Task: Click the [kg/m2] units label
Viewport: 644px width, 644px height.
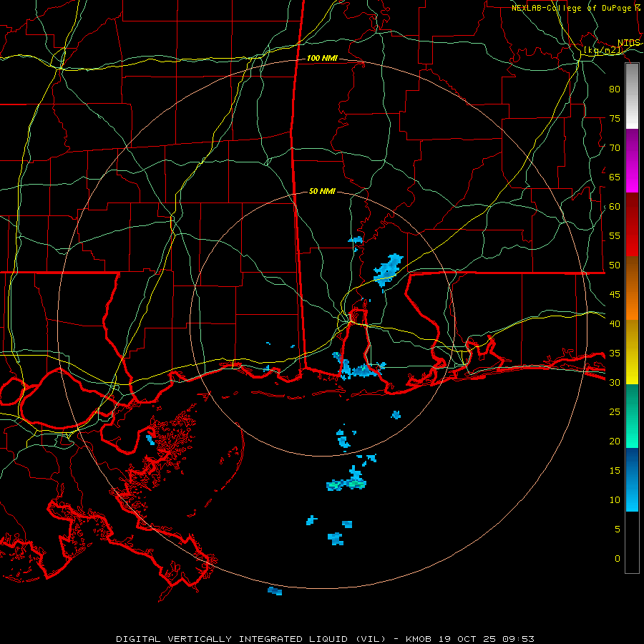Action: click(x=603, y=50)
